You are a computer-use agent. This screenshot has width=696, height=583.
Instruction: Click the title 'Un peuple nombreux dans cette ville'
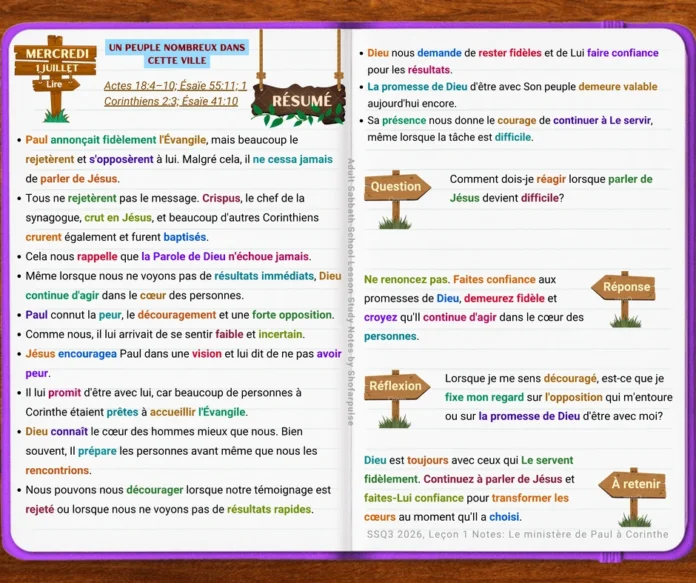[x=177, y=54]
